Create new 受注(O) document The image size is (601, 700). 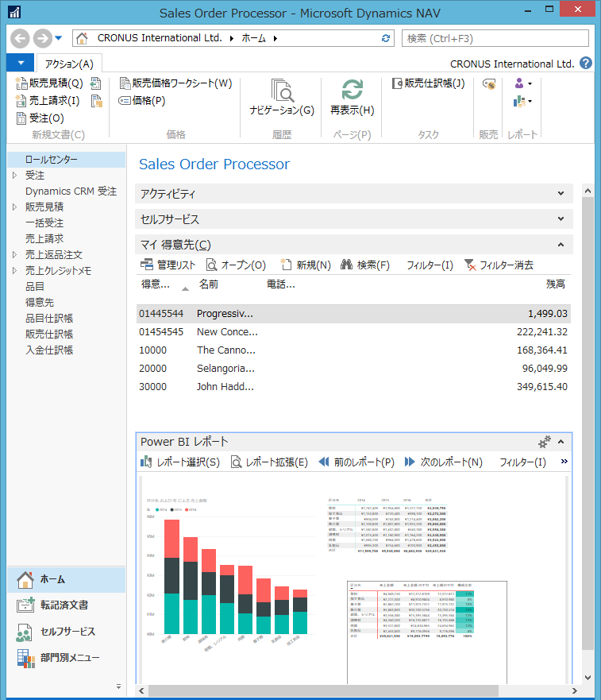pos(40,118)
